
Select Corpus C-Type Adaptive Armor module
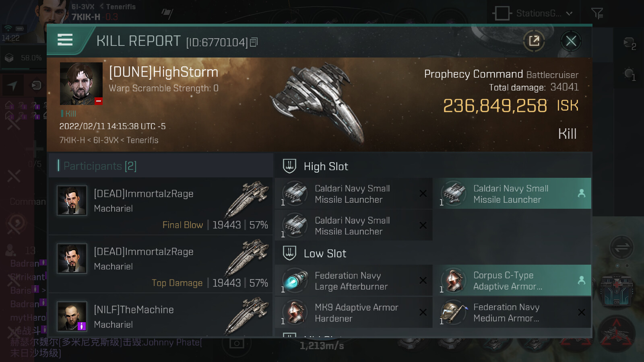(x=512, y=281)
